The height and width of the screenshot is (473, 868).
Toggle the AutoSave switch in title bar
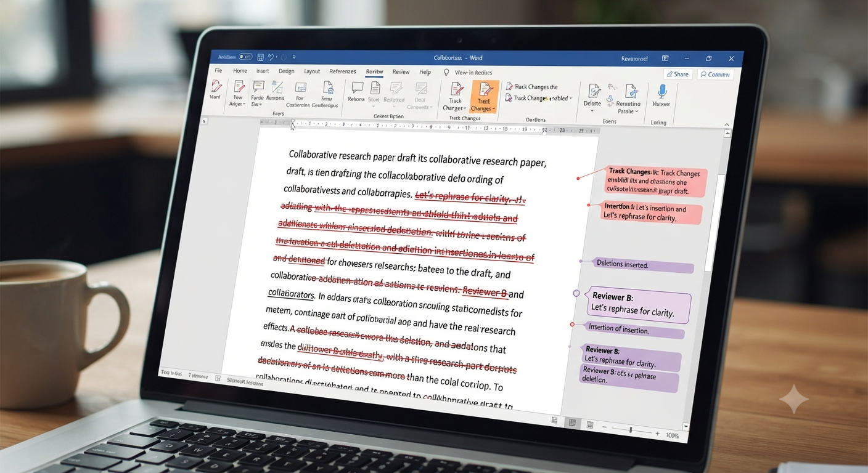tap(245, 57)
